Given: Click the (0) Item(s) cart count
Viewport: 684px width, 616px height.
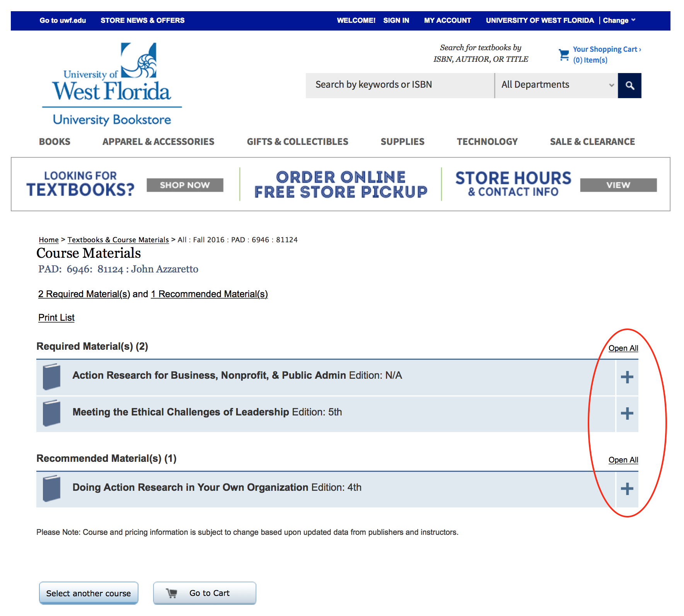Looking at the screenshot, I should tap(590, 60).
